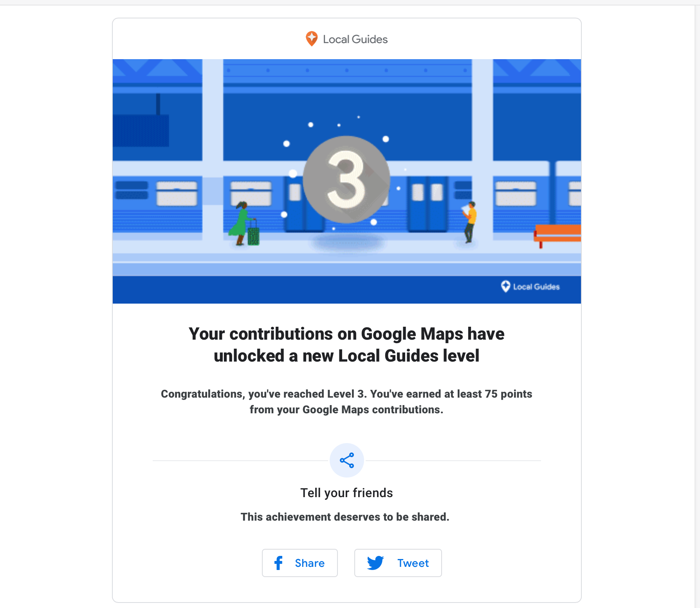This screenshot has height=608, width=700.
Task: Click the gray Level 3 badge
Action: (x=346, y=179)
